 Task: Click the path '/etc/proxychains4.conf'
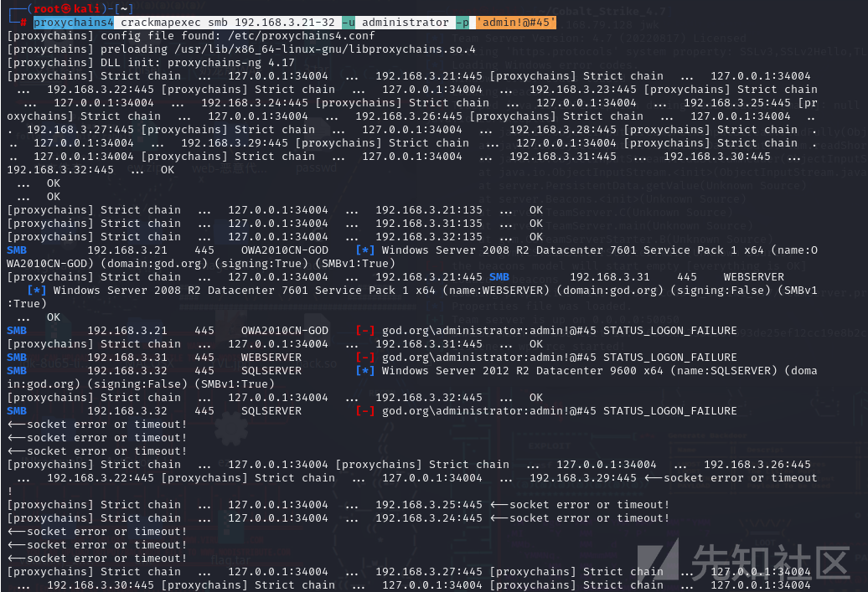point(301,36)
